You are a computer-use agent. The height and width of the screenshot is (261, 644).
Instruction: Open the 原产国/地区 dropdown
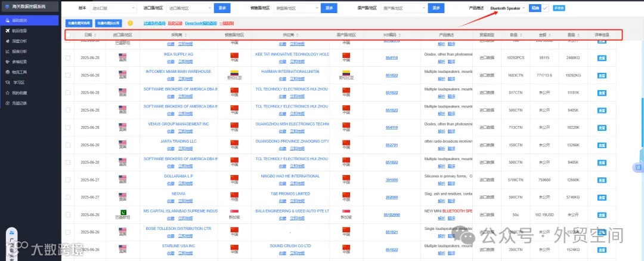point(404,8)
